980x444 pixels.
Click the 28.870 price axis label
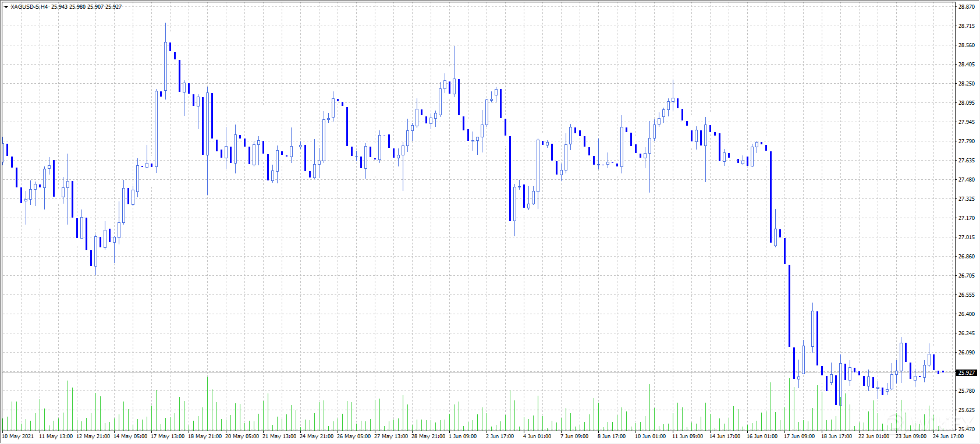966,7
